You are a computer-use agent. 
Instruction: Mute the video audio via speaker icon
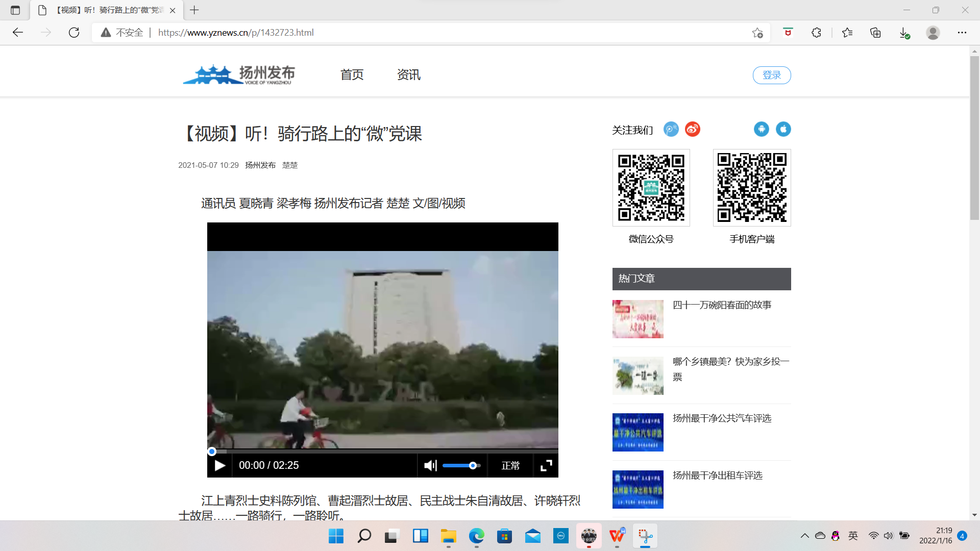click(430, 465)
